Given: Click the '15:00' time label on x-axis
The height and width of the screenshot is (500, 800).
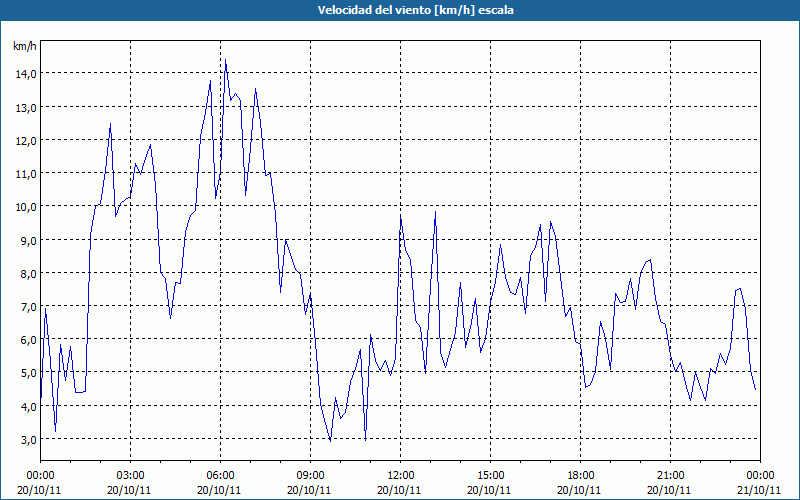Looking at the screenshot, I should [x=490, y=476].
